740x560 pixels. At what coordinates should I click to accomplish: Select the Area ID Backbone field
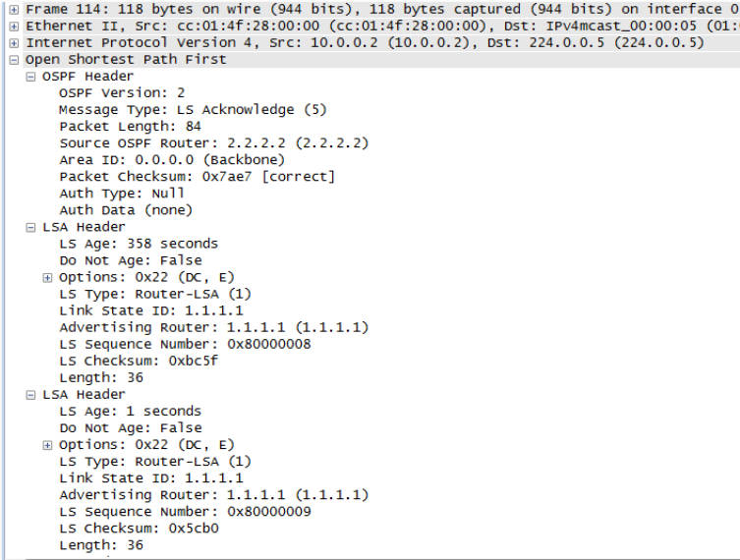click(172, 160)
